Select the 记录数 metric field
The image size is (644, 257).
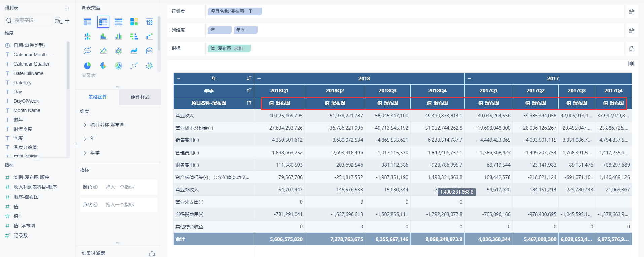[21, 235]
